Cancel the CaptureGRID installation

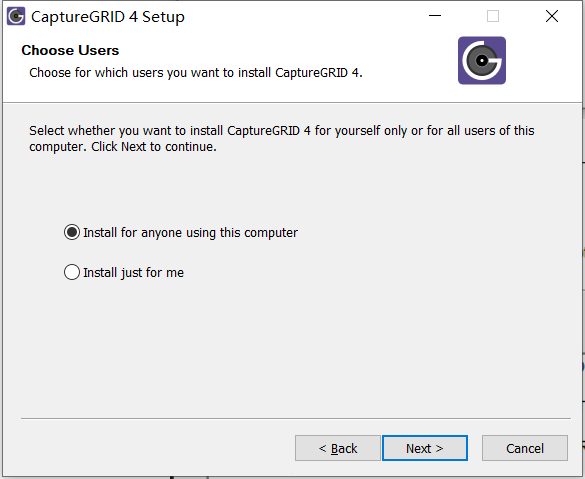525,448
